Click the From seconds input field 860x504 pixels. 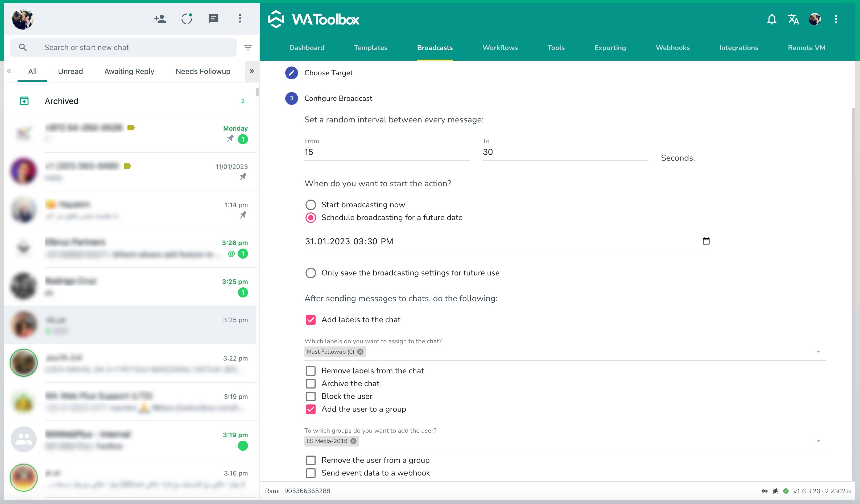coord(386,152)
